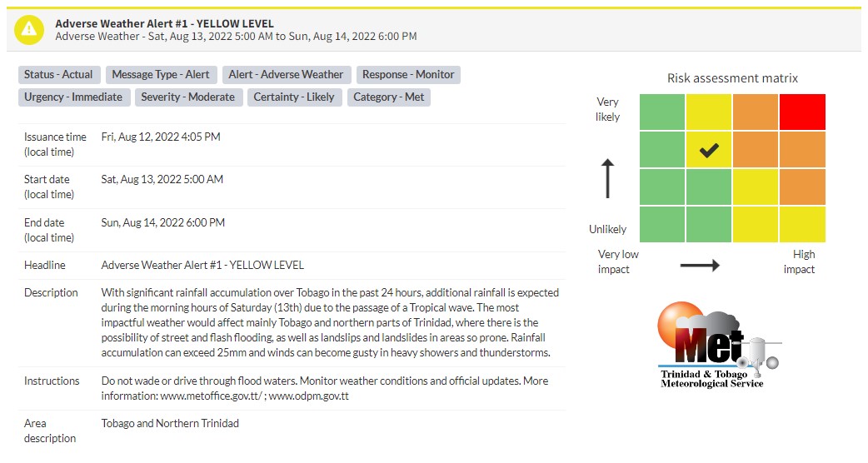Click the Issuance time value Fri, Aug 12
Viewport: 868px width, 463px height.
coord(161,137)
